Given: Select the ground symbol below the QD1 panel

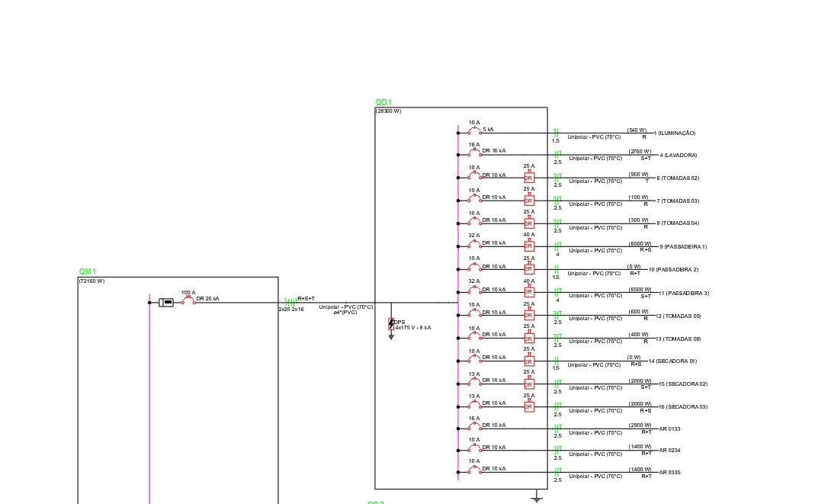Looking at the screenshot, I should pyautogui.click(x=536, y=497).
